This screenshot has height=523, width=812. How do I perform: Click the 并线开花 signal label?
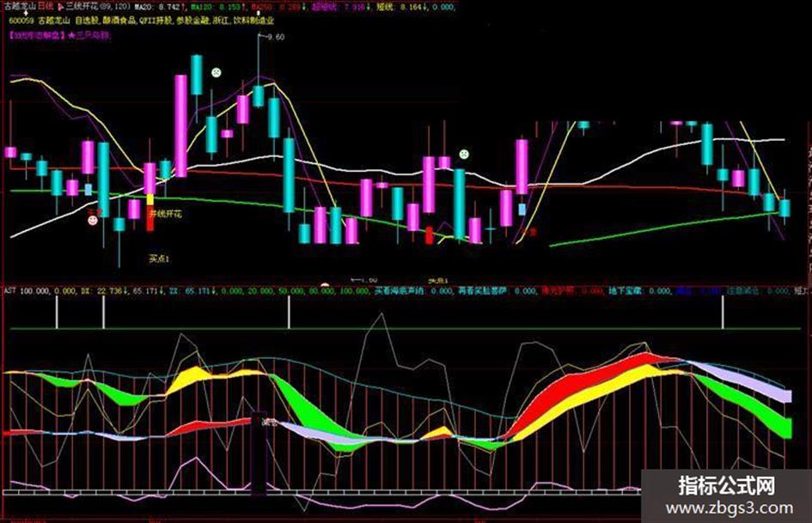(x=165, y=213)
